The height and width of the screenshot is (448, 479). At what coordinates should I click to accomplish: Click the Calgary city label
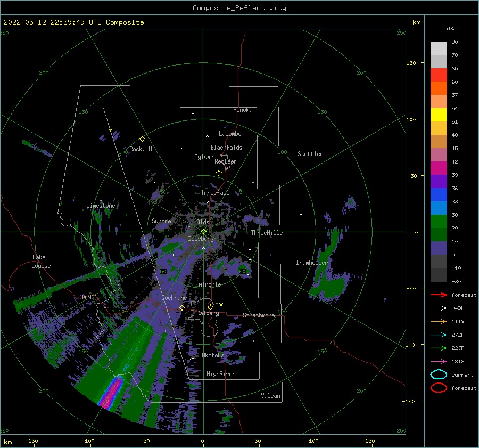(x=208, y=313)
